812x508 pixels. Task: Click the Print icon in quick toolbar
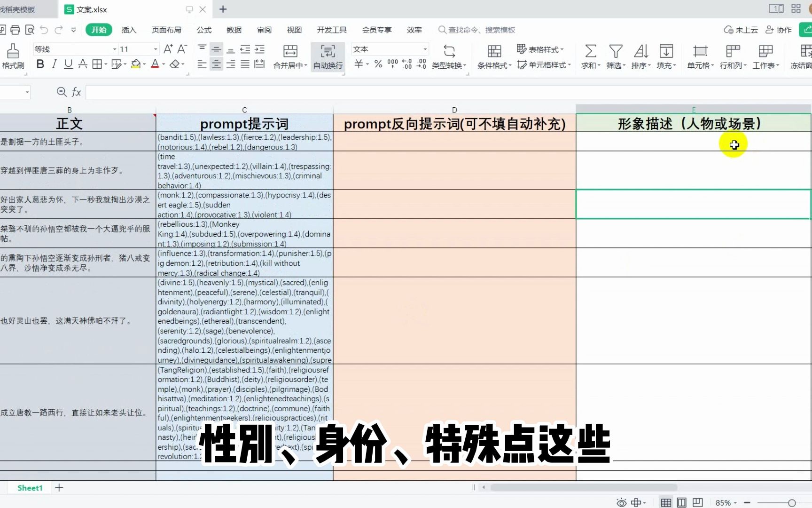pos(15,30)
